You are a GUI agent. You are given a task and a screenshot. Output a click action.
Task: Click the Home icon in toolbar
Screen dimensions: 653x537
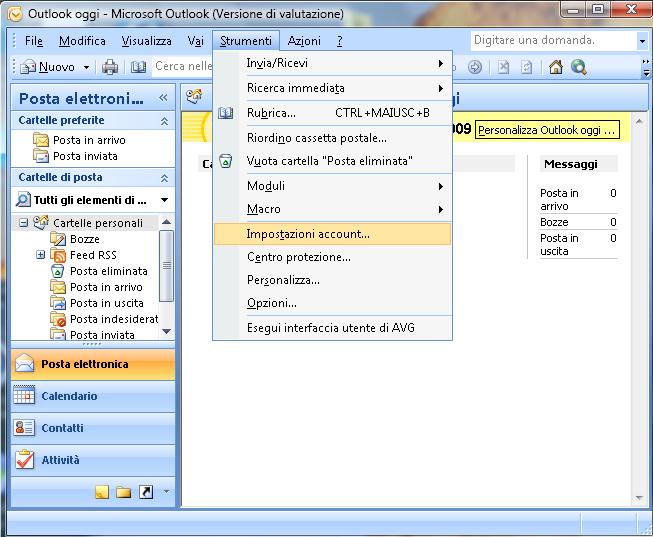556,67
